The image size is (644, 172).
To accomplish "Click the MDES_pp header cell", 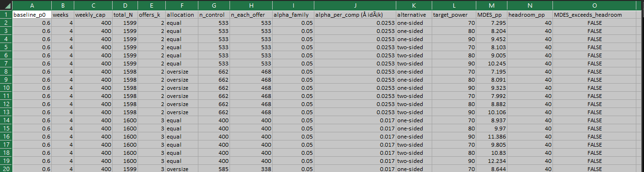I will [492, 15].
